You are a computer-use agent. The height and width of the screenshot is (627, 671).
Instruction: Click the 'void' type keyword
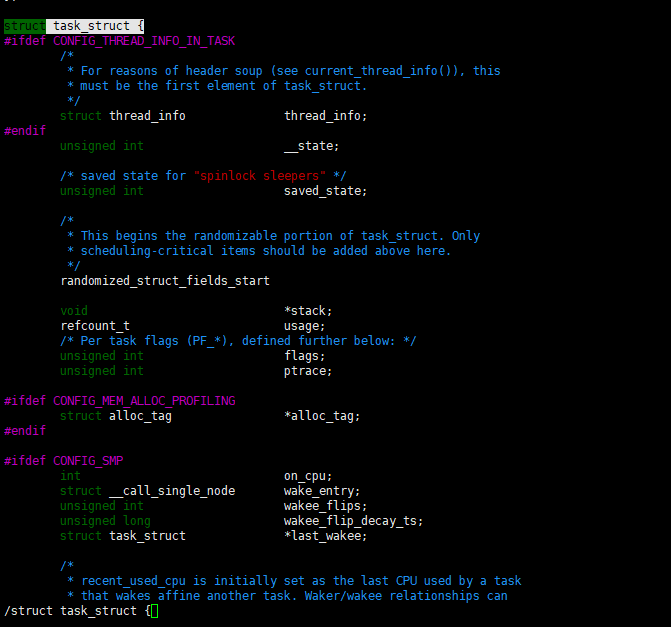pos(74,311)
